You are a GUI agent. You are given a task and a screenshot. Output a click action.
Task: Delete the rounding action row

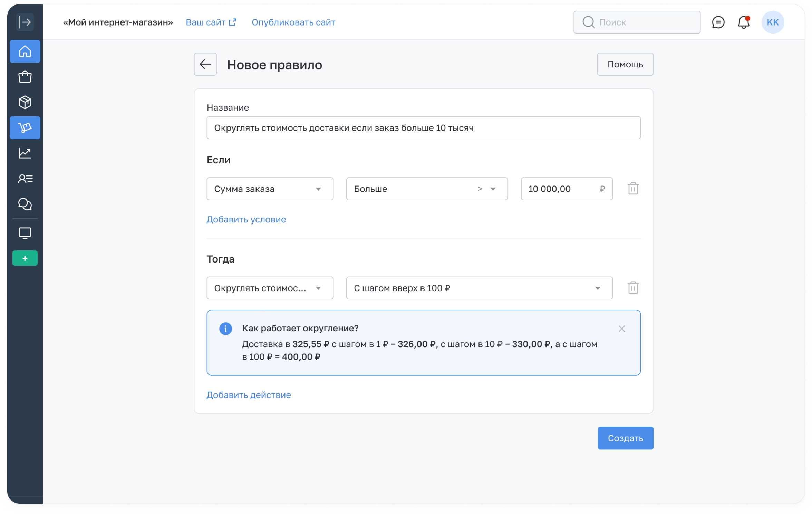(633, 288)
